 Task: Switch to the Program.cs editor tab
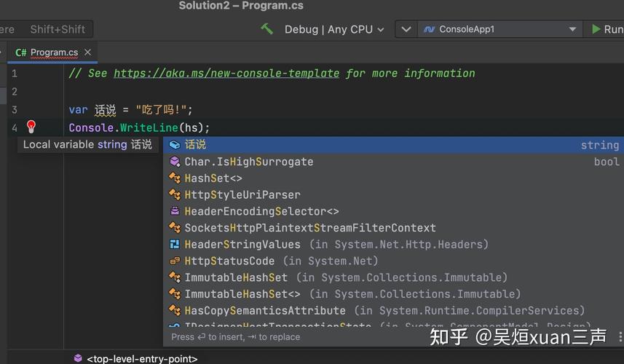(x=54, y=52)
